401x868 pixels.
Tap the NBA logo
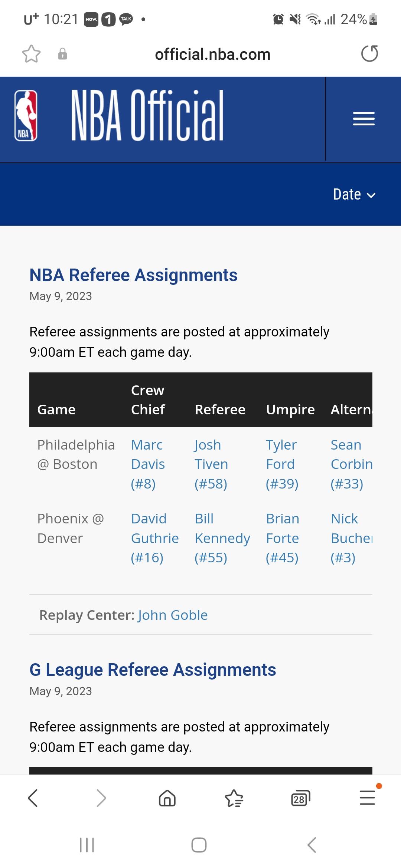(x=26, y=116)
